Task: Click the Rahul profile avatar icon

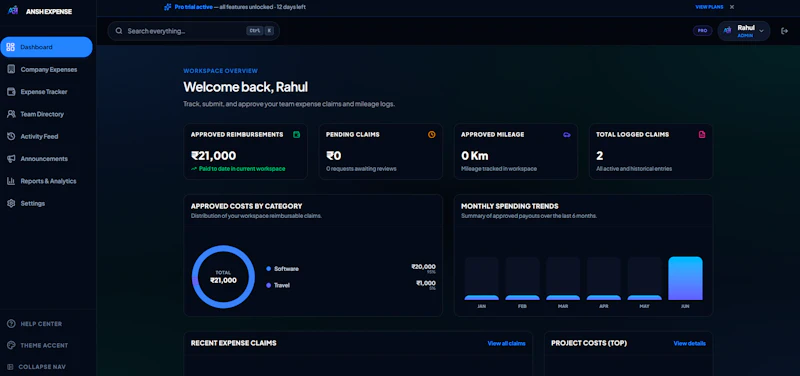Action: click(x=727, y=31)
